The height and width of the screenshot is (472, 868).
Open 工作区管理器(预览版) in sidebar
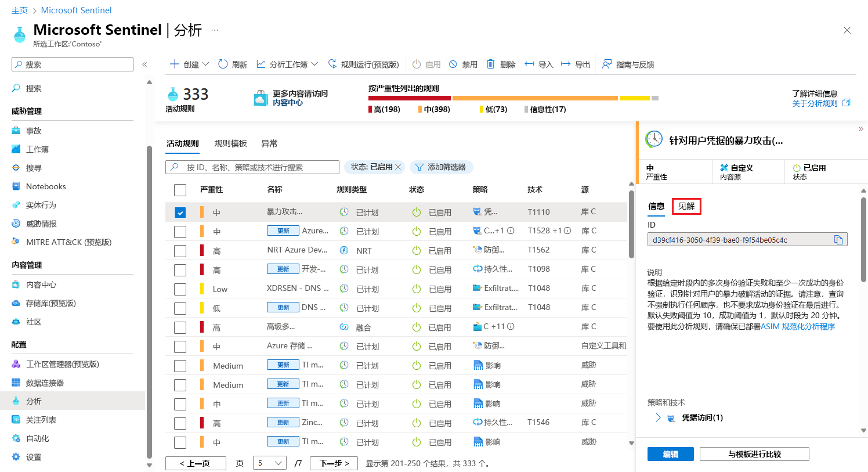[63, 364]
